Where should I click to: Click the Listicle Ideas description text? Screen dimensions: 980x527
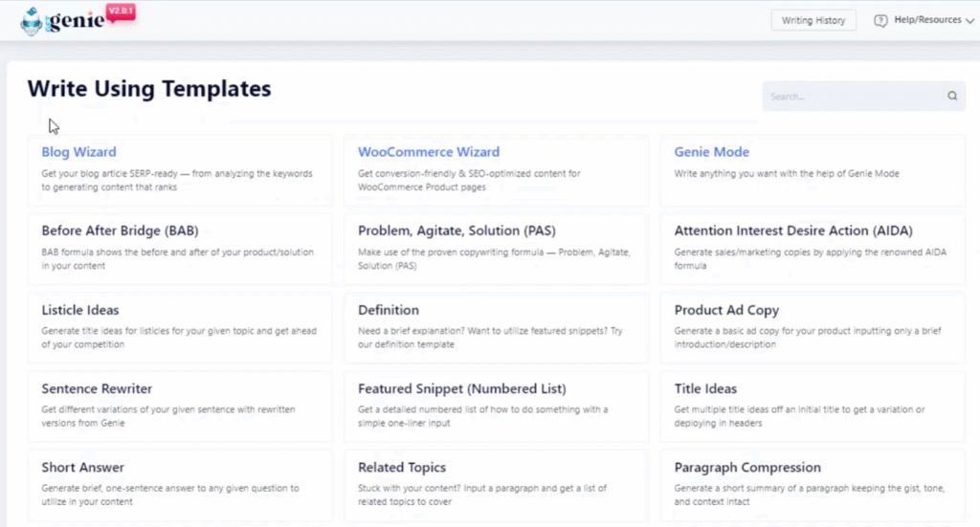point(179,338)
